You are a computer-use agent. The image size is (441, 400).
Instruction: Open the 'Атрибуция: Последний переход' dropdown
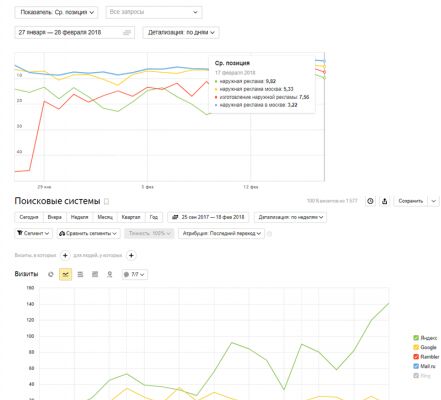coord(221,233)
